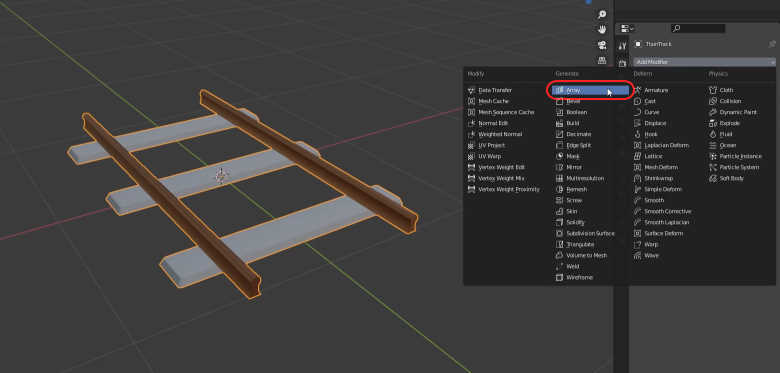The image size is (780, 373).
Task: Click the viewport zoom magnifier icon
Action: click(x=602, y=15)
